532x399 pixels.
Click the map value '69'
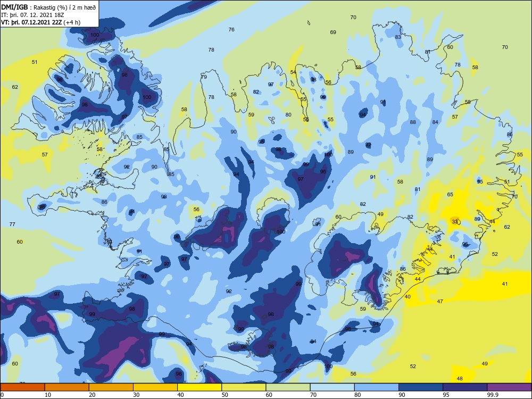tap(333, 32)
